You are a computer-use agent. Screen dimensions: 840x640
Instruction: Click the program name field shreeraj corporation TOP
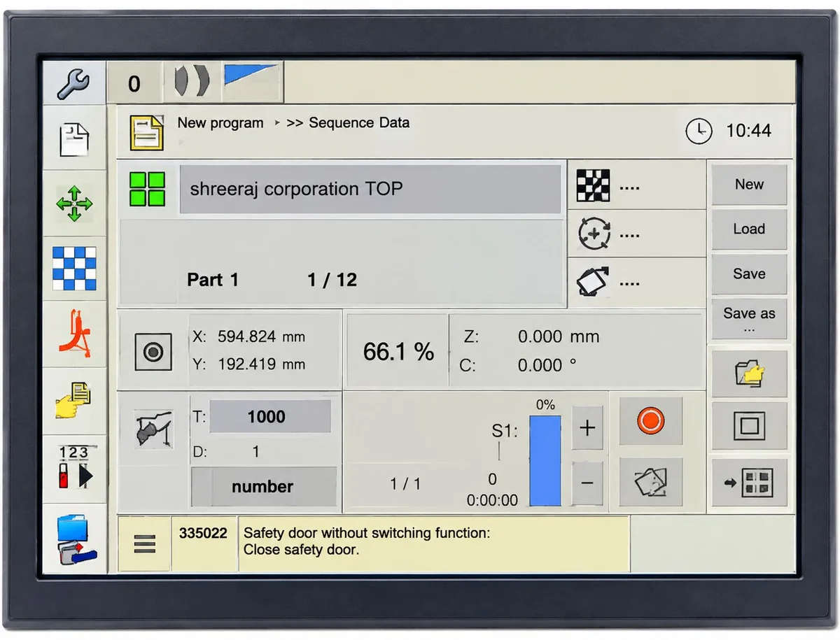370,189
